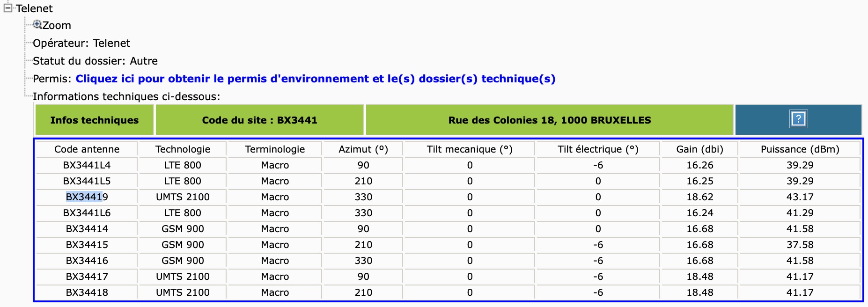
Task: Click the Puissance (dBm) column header
Action: pyautogui.click(x=800, y=149)
